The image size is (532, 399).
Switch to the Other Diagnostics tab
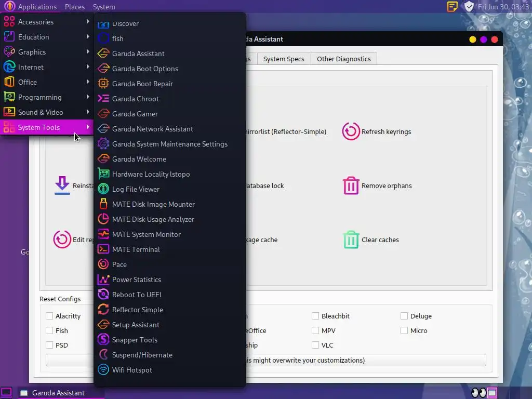[x=344, y=59]
